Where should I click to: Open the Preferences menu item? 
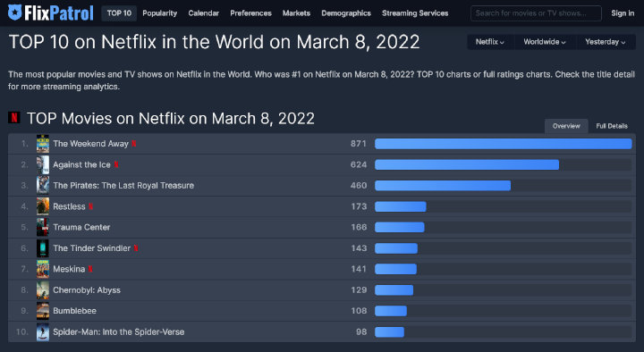[251, 13]
